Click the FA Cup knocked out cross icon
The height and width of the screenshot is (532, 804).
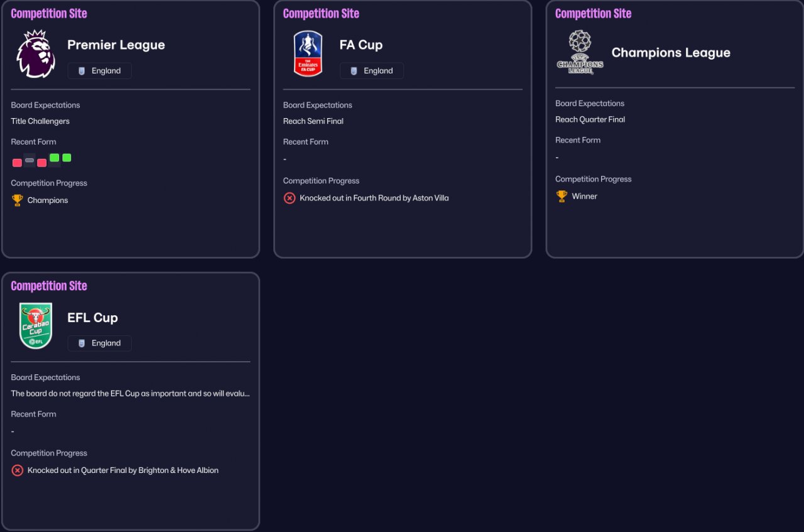click(290, 198)
